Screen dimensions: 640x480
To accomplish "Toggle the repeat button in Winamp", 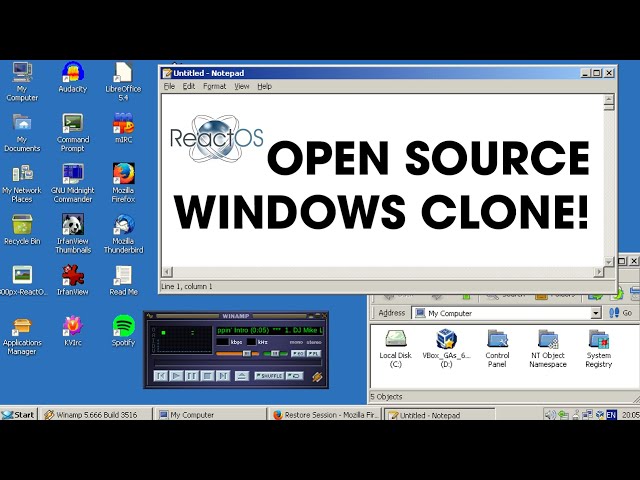I will (x=294, y=376).
